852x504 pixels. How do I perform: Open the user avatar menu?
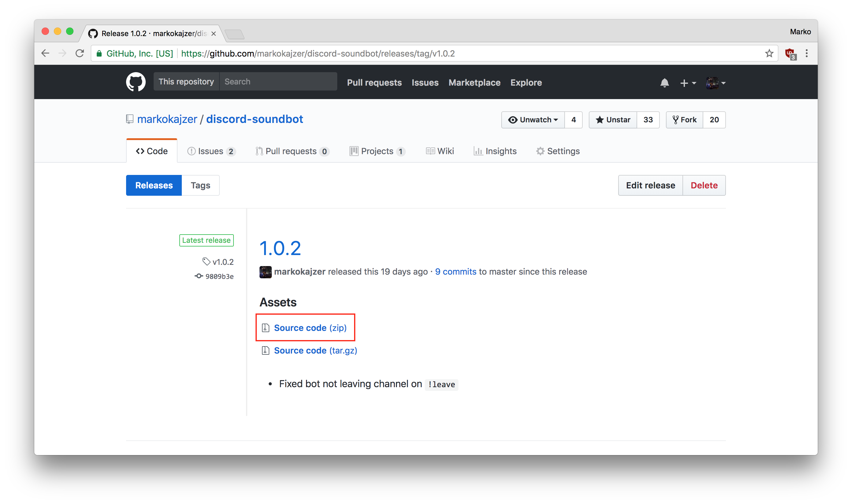716,83
